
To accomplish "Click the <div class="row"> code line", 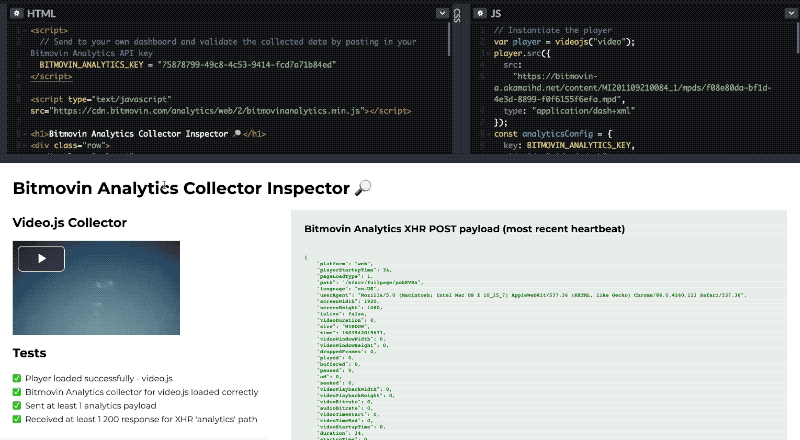I will tap(70, 145).
